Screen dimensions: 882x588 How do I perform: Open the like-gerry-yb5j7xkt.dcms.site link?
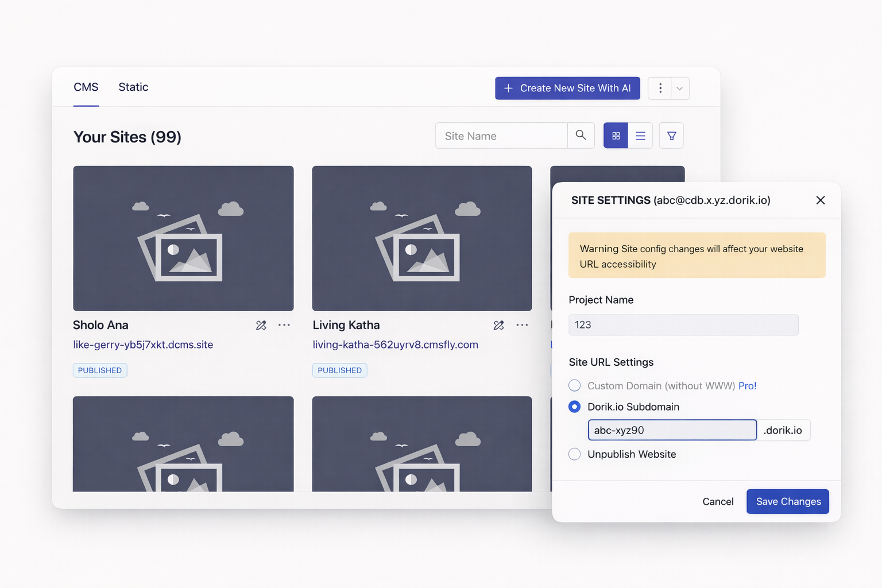click(143, 345)
